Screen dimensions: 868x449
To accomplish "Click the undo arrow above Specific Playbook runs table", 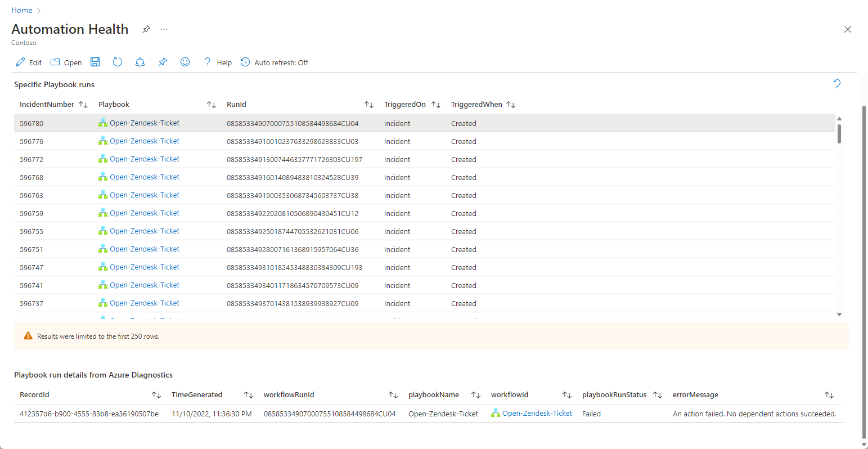I will [x=837, y=84].
